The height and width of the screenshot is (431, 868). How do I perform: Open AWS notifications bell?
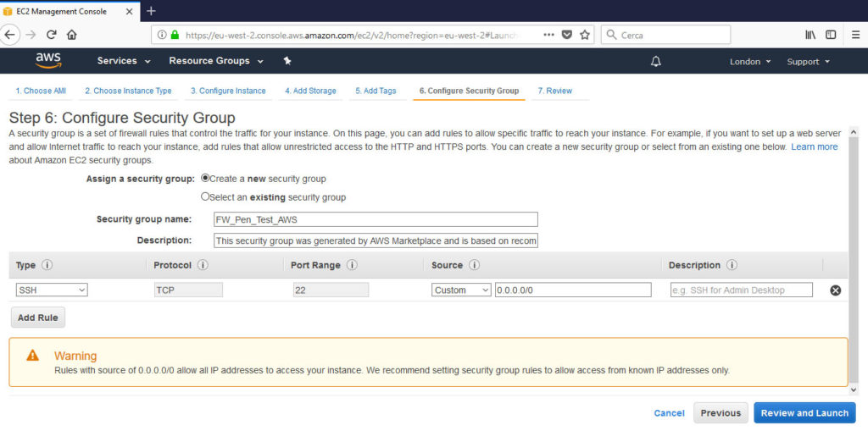click(655, 62)
